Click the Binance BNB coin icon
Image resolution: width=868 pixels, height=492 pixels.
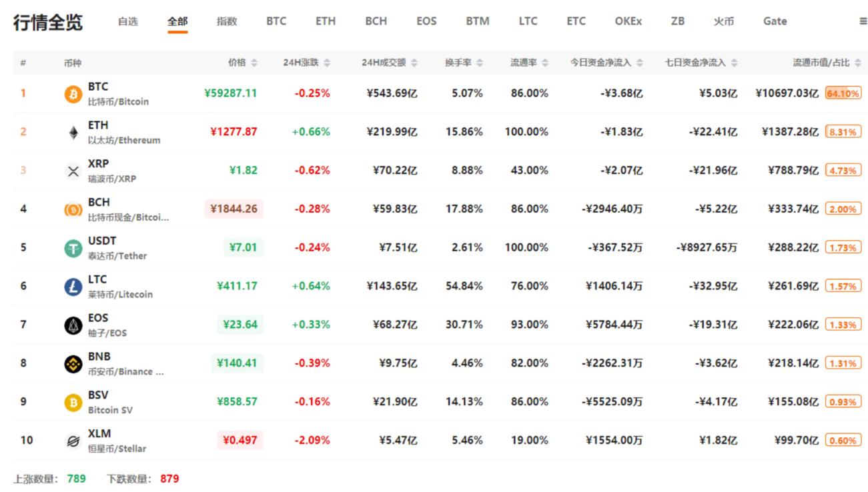[x=73, y=364]
